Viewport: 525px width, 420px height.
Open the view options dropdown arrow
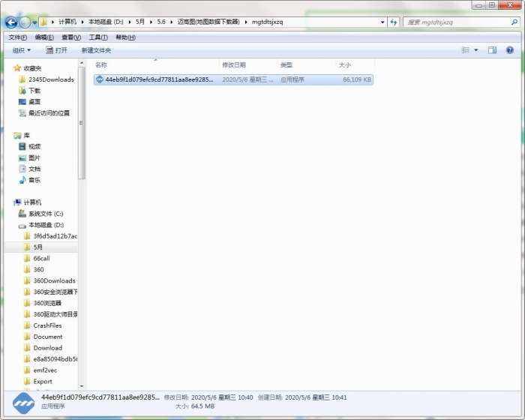tap(476, 50)
